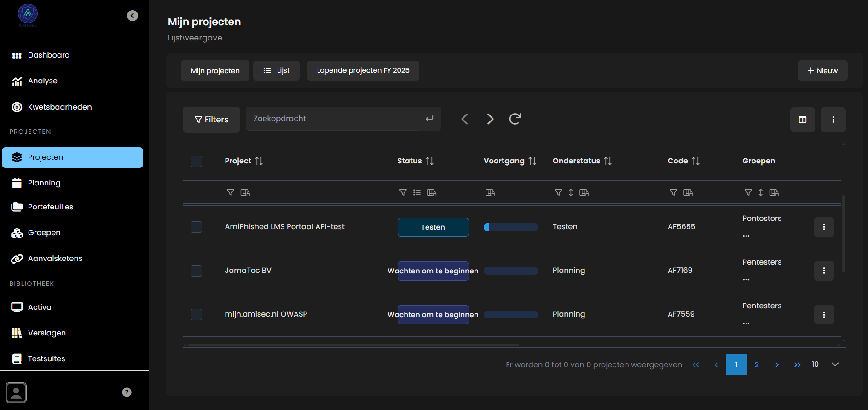Open the user profile avatar icon
Image resolution: width=868 pixels, height=410 pixels.
coord(16,393)
